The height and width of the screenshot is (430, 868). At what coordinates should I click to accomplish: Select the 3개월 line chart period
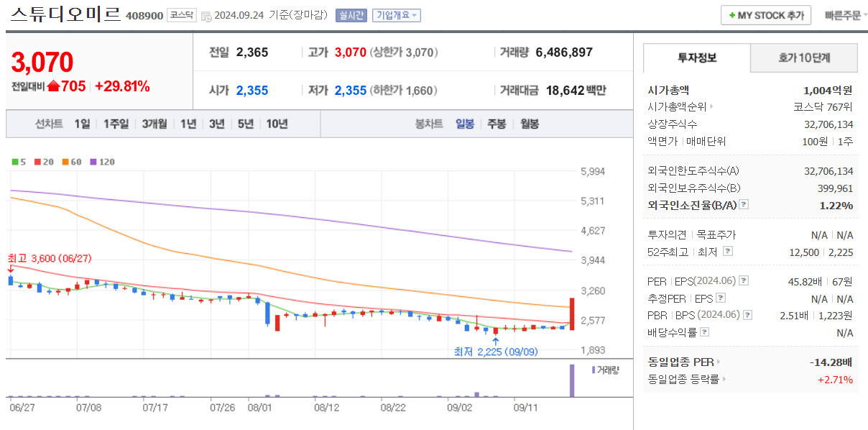point(154,124)
